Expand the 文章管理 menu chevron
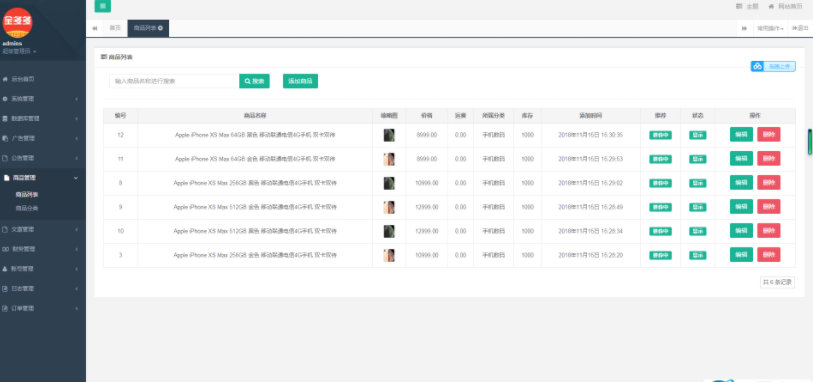Viewport: 813px width, 382px height. click(76, 229)
